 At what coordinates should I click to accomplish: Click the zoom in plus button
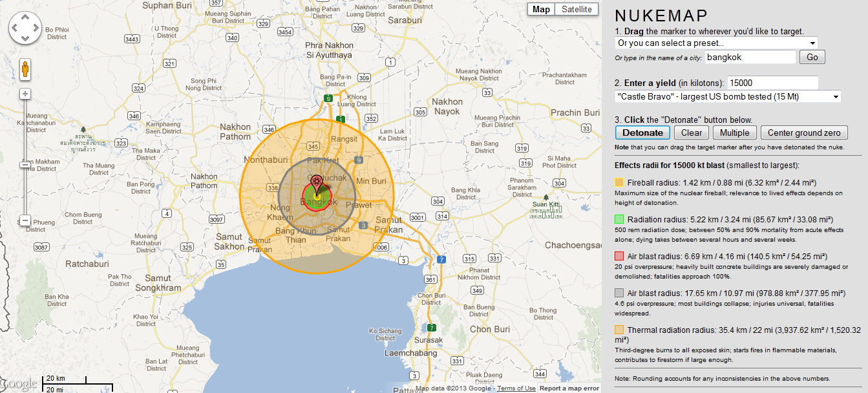tap(25, 94)
